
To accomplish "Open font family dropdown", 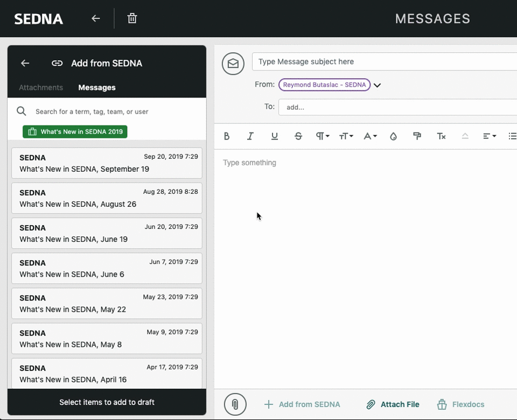I will (370, 136).
